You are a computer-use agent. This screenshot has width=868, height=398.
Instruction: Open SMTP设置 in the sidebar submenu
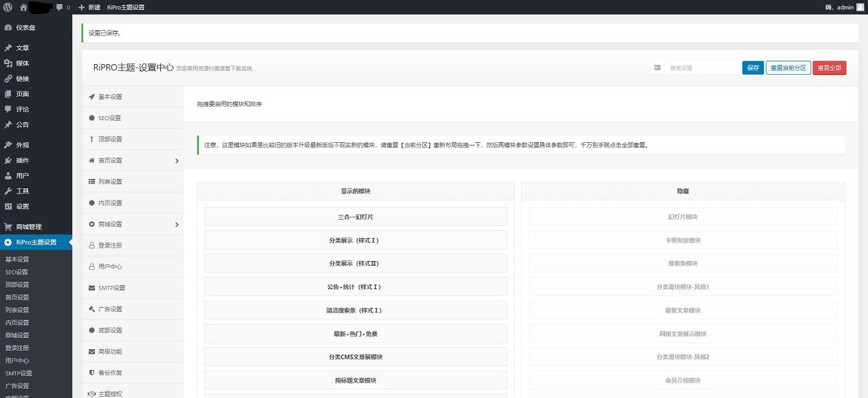[19, 373]
